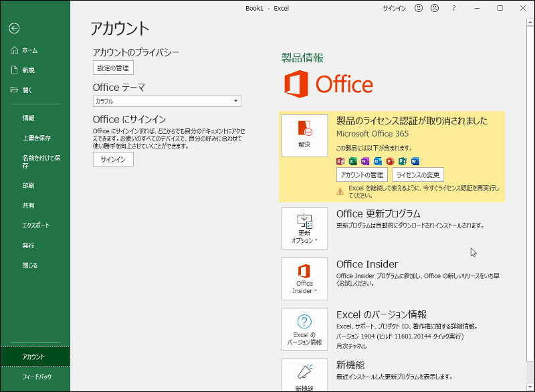Click the Microsoft Office 365 text
The height and width of the screenshot is (392, 535).
[x=372, y=134]
